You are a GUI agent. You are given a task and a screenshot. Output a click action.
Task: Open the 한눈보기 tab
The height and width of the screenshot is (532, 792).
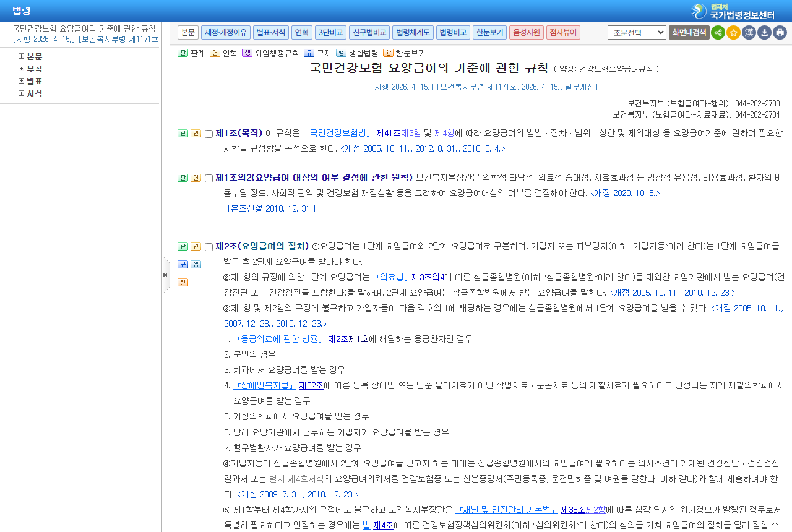(489, 32)
